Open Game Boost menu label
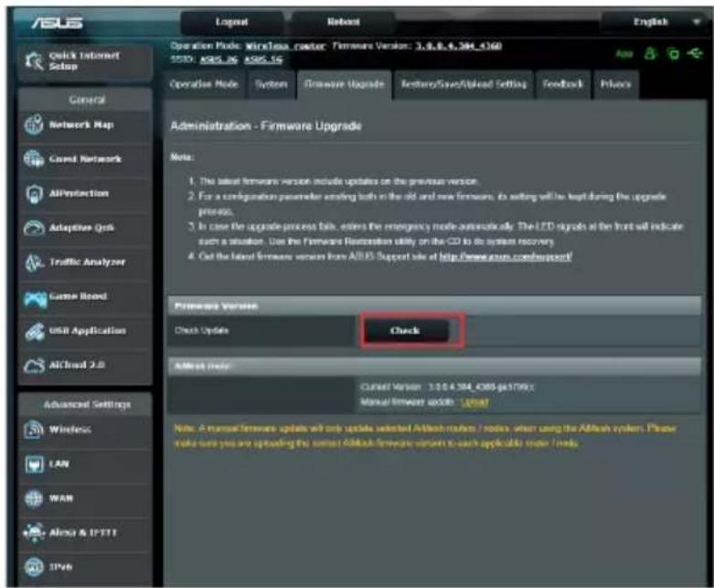The width and height of the screenshot is (714, 588). 78,296
